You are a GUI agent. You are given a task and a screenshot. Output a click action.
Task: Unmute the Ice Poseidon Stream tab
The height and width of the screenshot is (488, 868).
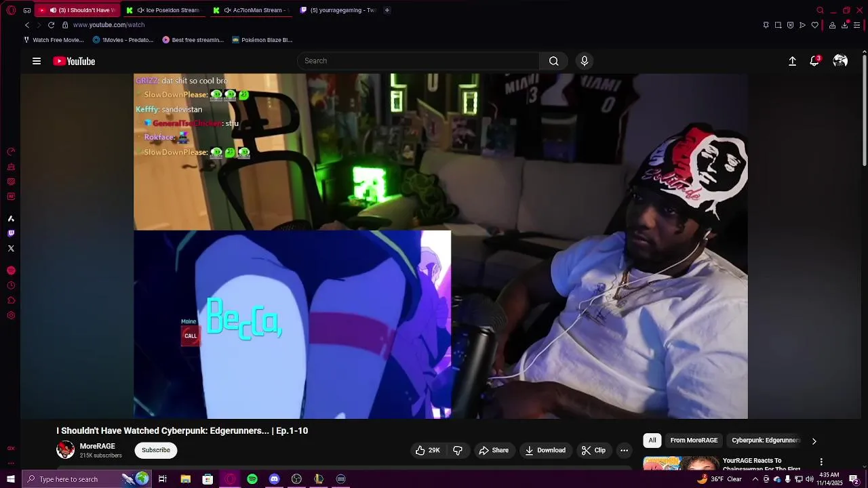[140, 10]
